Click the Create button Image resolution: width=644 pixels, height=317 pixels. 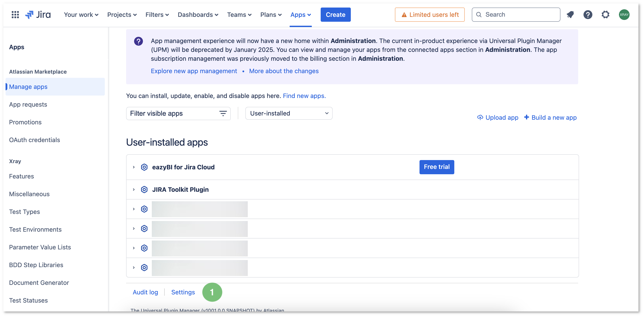click(x=336, y=14)
